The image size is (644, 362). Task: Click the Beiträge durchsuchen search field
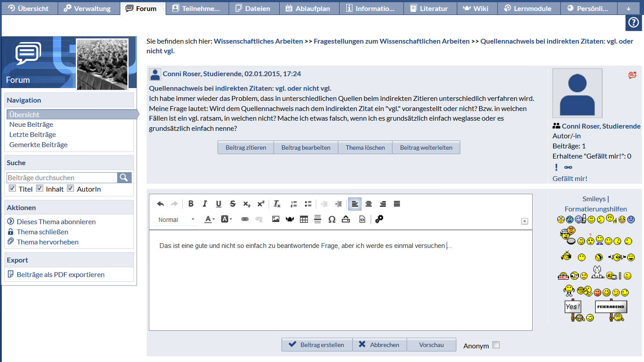(62, 177)
